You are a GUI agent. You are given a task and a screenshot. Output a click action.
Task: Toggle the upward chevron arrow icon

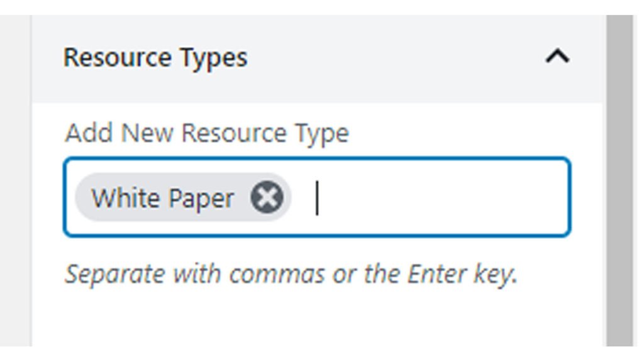tap(557, 58)
